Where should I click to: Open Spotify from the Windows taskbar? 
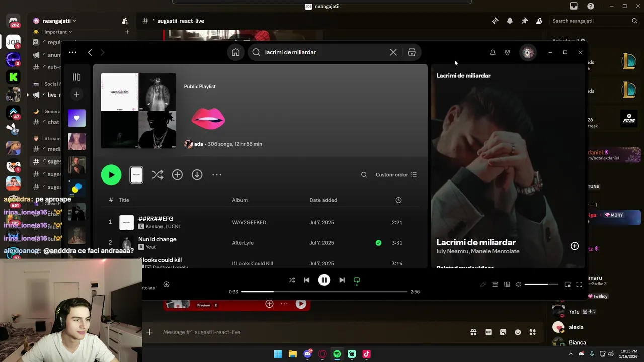[x=337, y=354]
